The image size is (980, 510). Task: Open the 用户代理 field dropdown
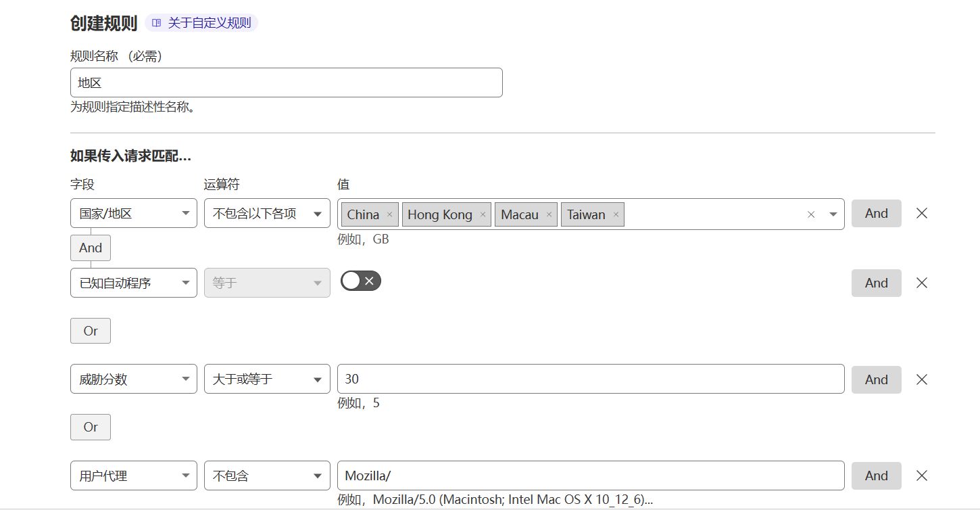click(133, 476)
